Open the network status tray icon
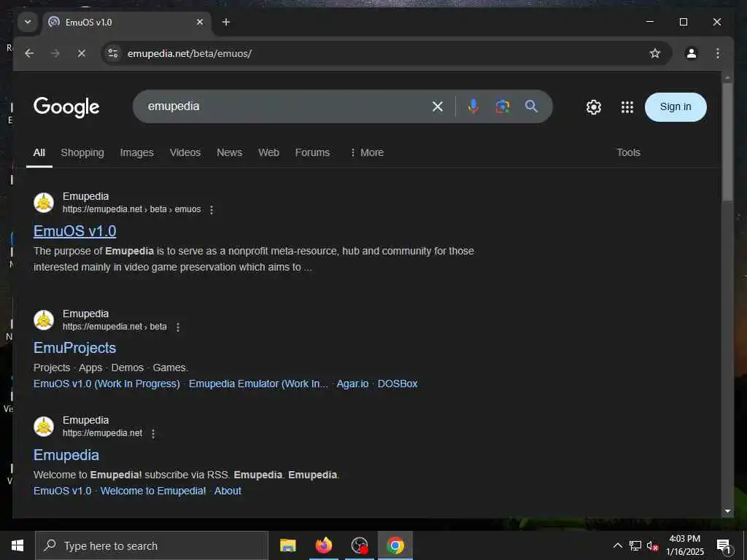Screen dimensions: 747x560 click(x=635, y=545)
